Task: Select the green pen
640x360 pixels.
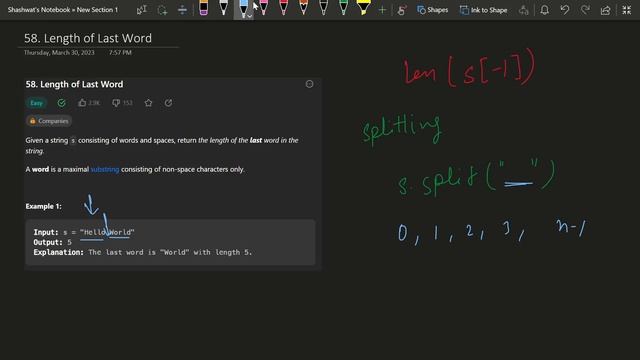Action: 344,8
